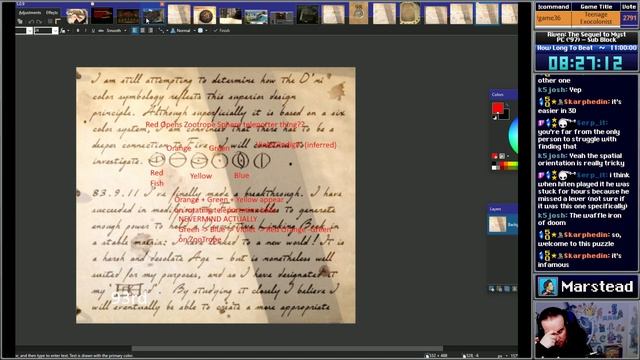Click the Delete Layer icon
The height and width of the screenshot is (360, 640).
500,289
